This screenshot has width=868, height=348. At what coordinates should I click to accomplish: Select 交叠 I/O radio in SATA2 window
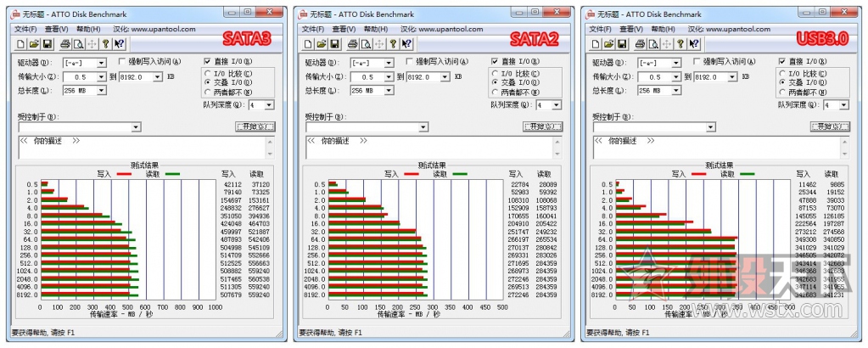coord(495,82)
